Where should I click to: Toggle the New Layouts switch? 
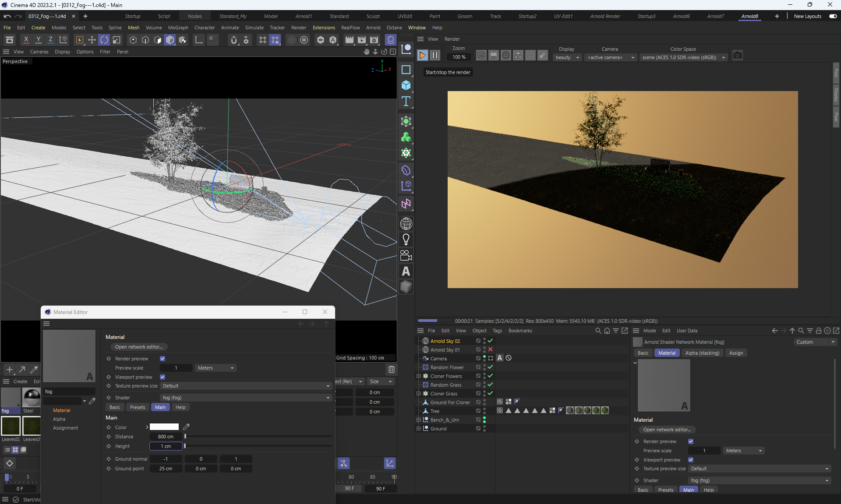[x=833, y=16]
